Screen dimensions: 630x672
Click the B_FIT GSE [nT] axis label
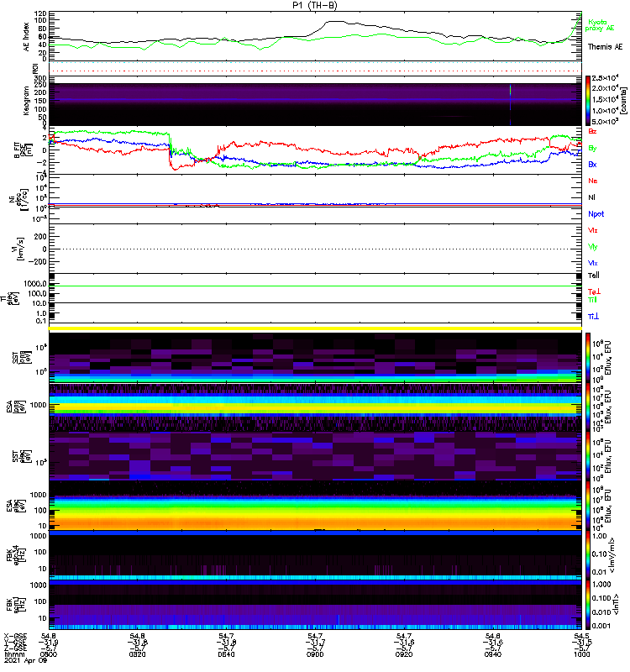click(x=24, y=150)
